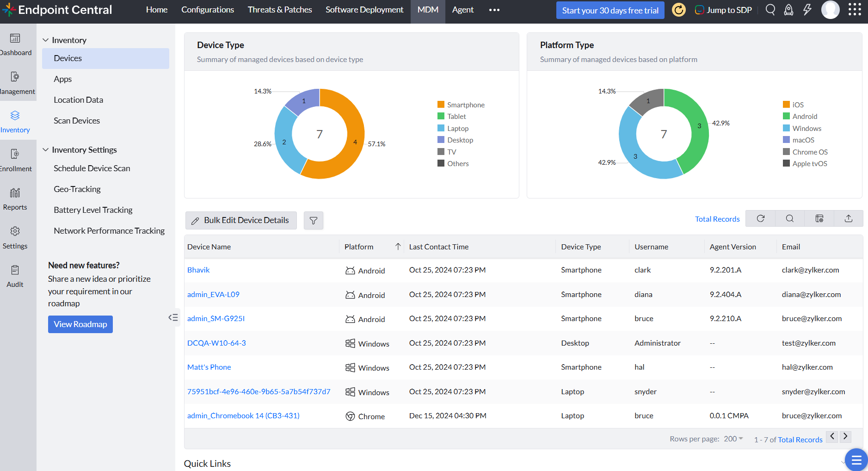The height and width of the screenshot is (471, 868).
Task: Open more navigation options ellipsis
Action: (494, 10)
